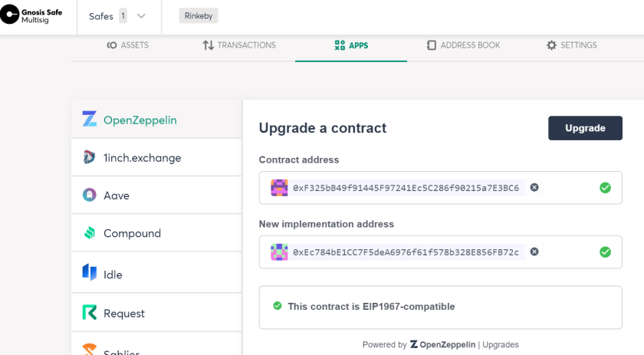Open the Address Book tab
This screenshot has height=355, width=644.
(x=463, y=45)
